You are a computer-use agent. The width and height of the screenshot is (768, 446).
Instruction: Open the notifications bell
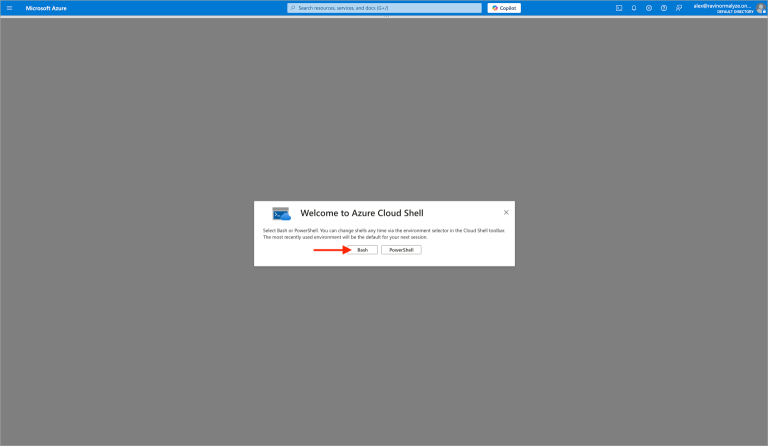[634, 8]
